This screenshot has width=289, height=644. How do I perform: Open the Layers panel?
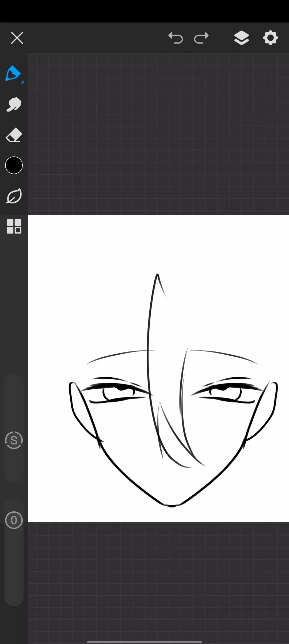click(241, 38)
